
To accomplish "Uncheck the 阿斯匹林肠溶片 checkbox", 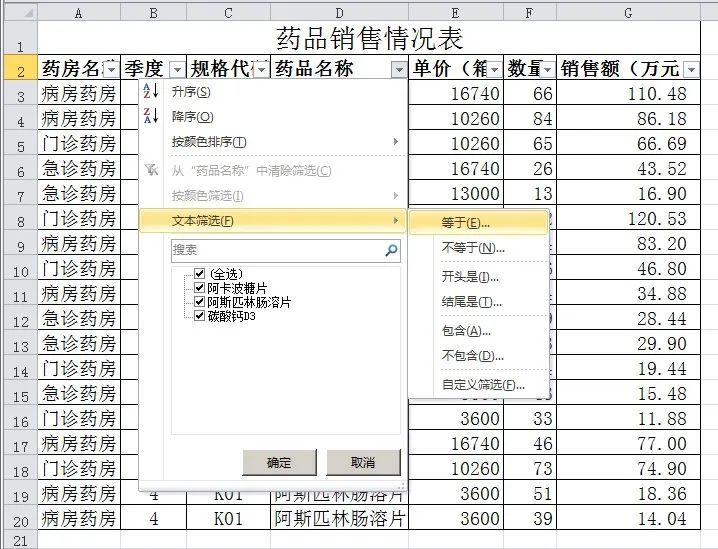I will pos(199,302).
